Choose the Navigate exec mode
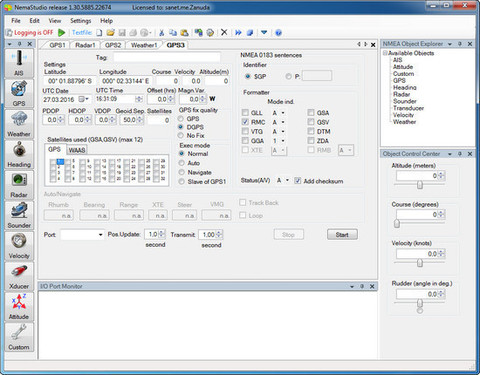 [182, 172]
